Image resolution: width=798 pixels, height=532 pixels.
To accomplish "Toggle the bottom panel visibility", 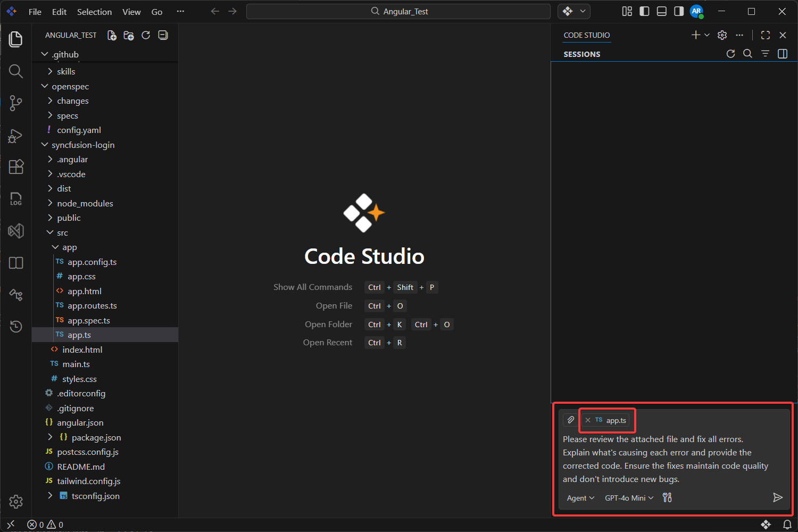I will (x=661, y=11).
